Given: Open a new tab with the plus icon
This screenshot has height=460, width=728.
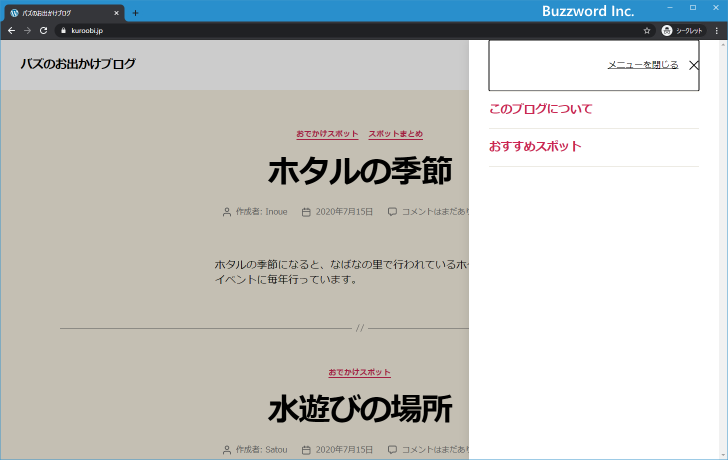Looking at the screenshot, I should click(135, 13).
